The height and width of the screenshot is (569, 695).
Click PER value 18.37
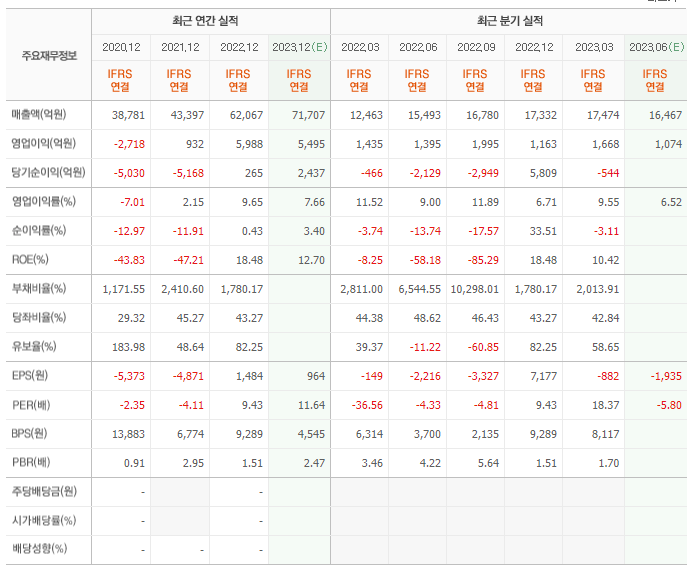click(x=605, y=405)
